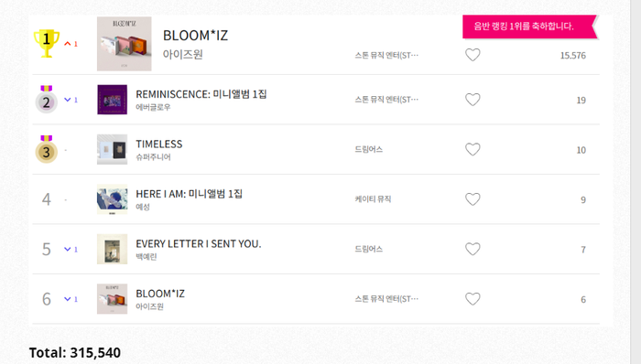Click the bronze medal rank 3 icon
Image resolution: width=641 pixels, height=364 pixels.
tap(46, 149)
